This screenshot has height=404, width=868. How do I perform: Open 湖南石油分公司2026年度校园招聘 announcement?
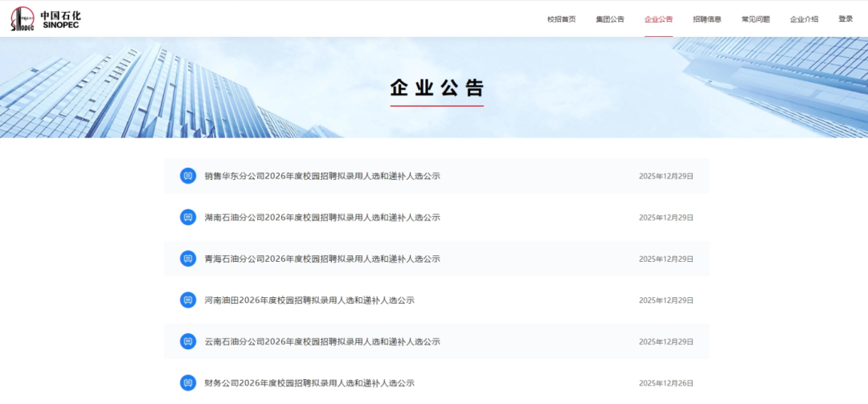322,218
